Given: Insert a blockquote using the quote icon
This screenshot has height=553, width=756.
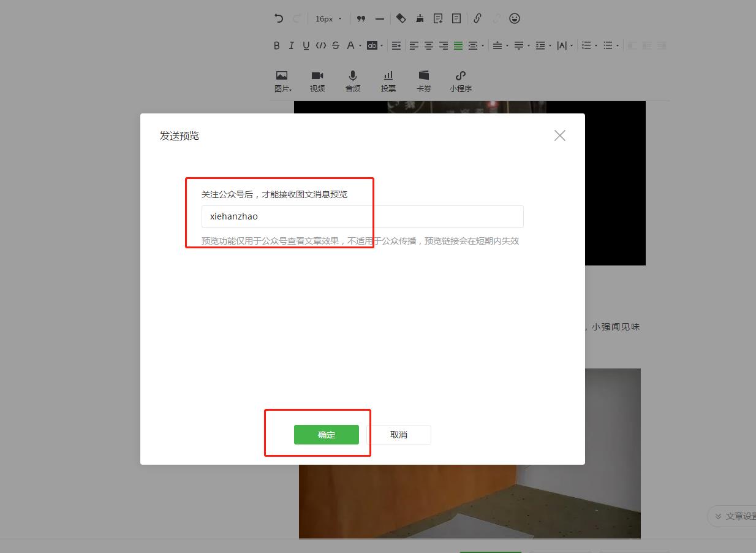Looking at the screenshot, I should click(x=361, y=19).
